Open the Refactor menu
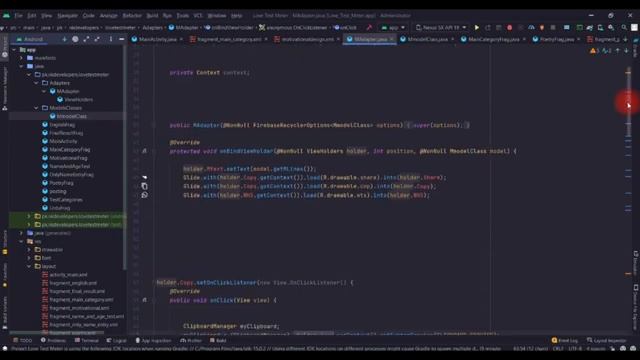The image size is (640, 360). (132, 16)
